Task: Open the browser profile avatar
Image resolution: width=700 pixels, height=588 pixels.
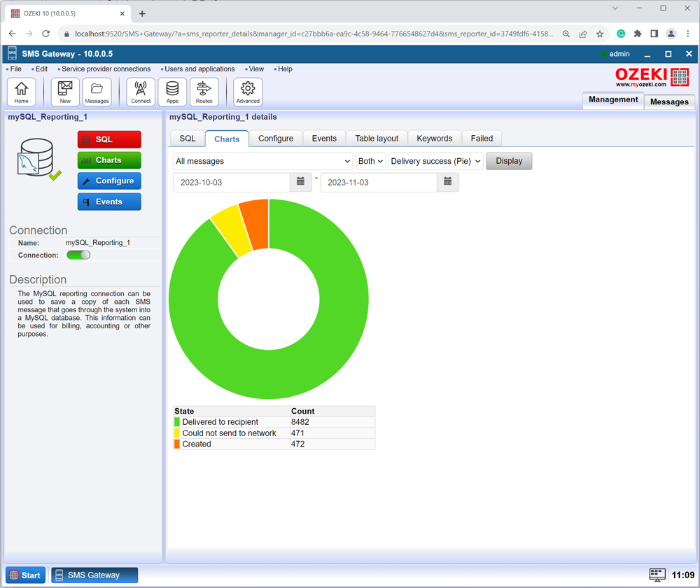Action: (671, 34)
